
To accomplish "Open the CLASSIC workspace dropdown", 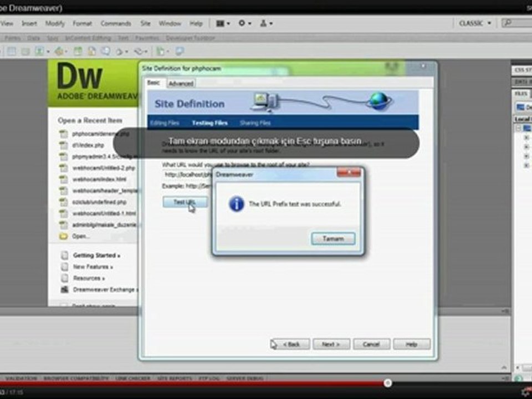I will click(x=475, y=23).
